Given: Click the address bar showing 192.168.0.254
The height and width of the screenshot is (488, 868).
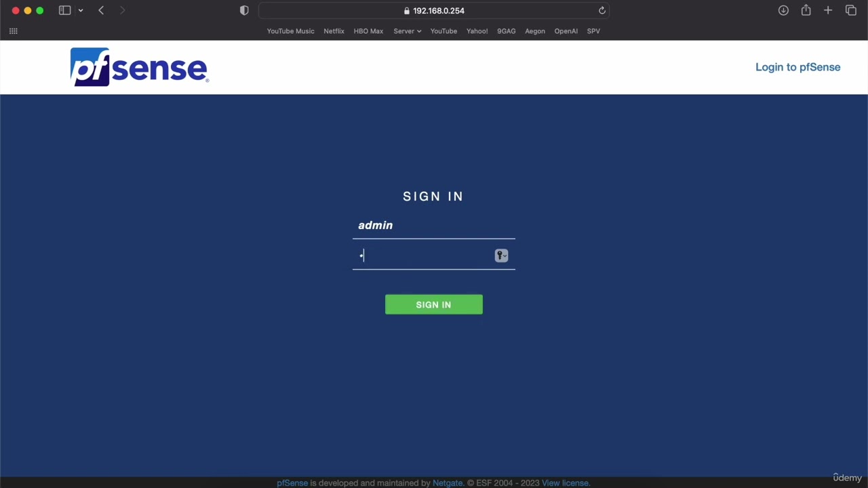Looking at the screenshot, I should pos(434,11).
